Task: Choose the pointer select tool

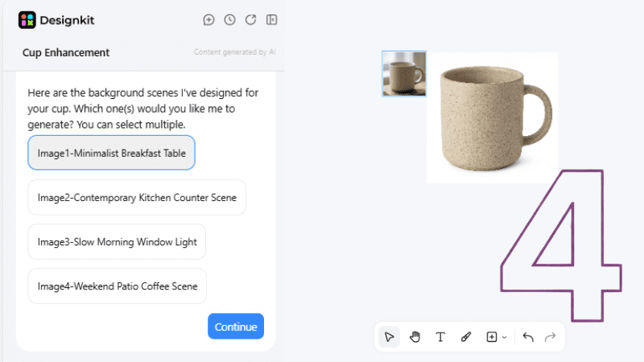Action: (x=390, y=337)
